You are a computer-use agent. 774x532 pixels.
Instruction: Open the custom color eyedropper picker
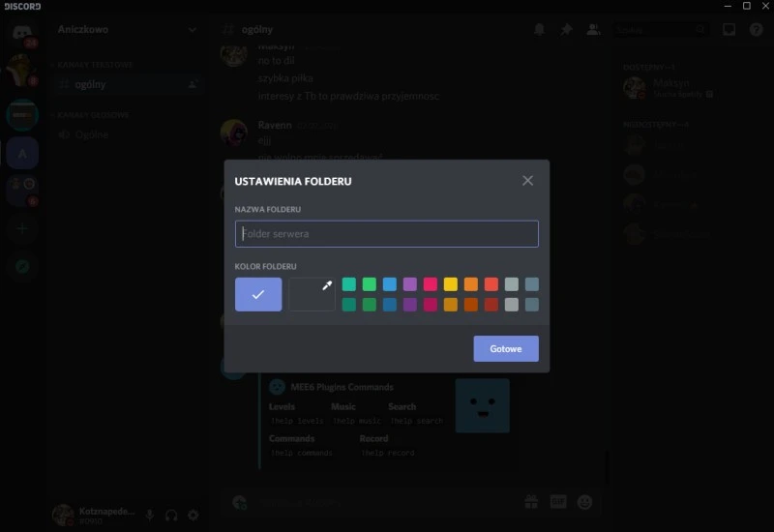point(312,294)
